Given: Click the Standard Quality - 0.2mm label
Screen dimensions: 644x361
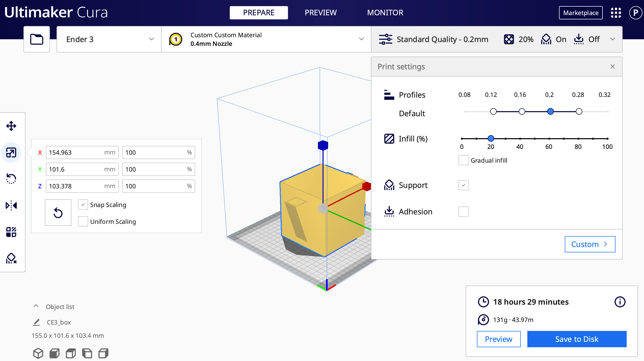Looking at the screenshot, I should [x=442, y=39].
